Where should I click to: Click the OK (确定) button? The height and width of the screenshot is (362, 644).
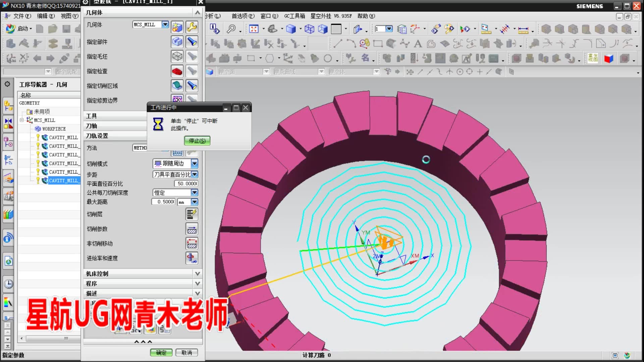pos(161,353)
